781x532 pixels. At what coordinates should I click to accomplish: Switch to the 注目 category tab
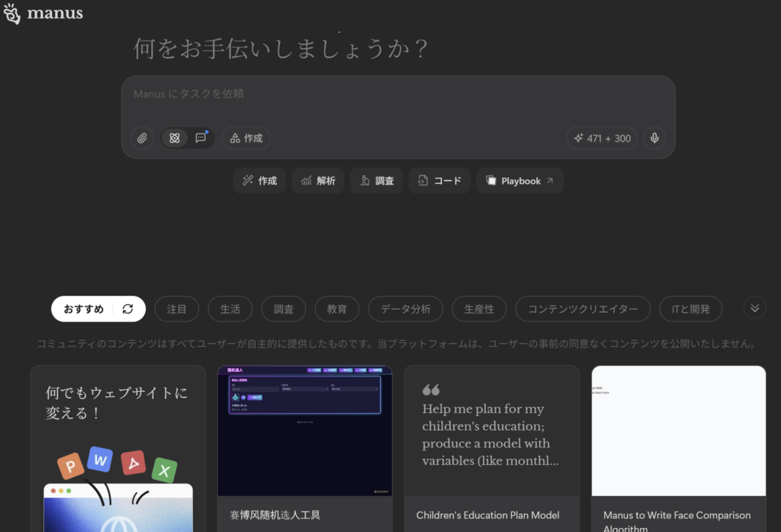pyautogui.click(x=177, y=309)
